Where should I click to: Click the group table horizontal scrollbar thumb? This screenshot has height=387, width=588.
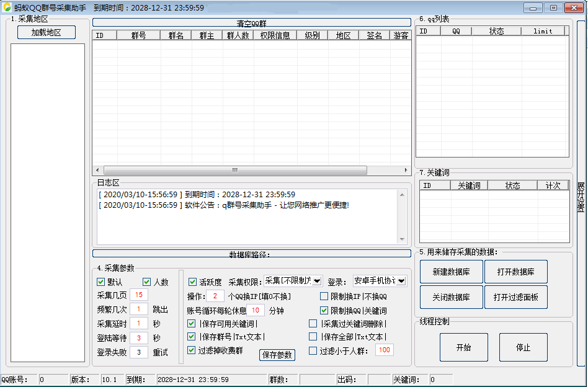(235, 171)
